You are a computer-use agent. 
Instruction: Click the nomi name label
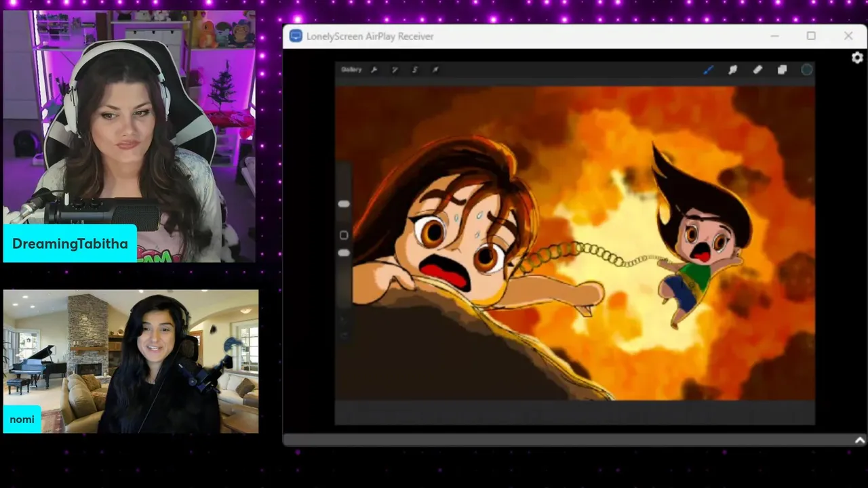pos(22,420)
